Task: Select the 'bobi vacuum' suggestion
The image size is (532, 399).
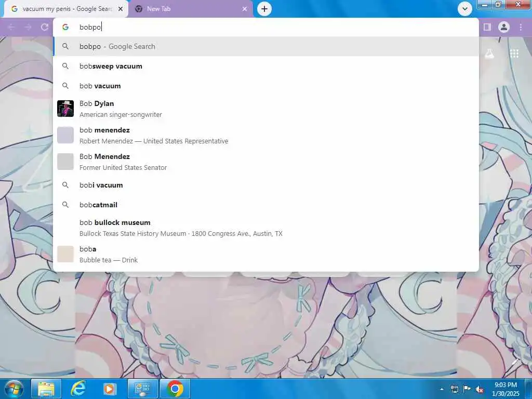Action: [x=266, y=185]
